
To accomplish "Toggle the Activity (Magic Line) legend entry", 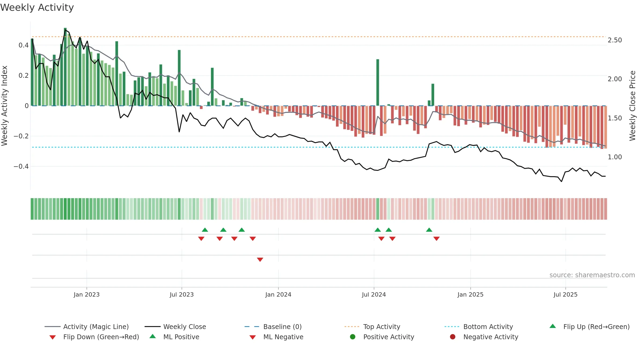I will click(86, 327).
